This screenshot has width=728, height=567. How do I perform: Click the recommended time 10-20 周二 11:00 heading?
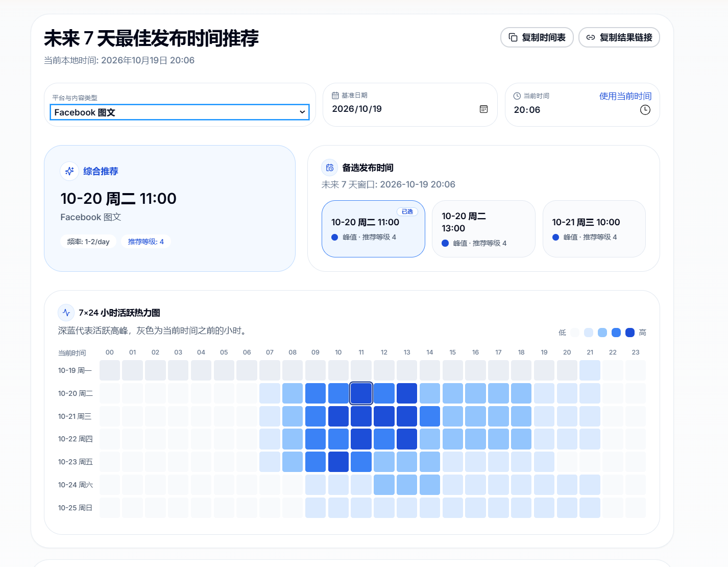click(118, 198)
